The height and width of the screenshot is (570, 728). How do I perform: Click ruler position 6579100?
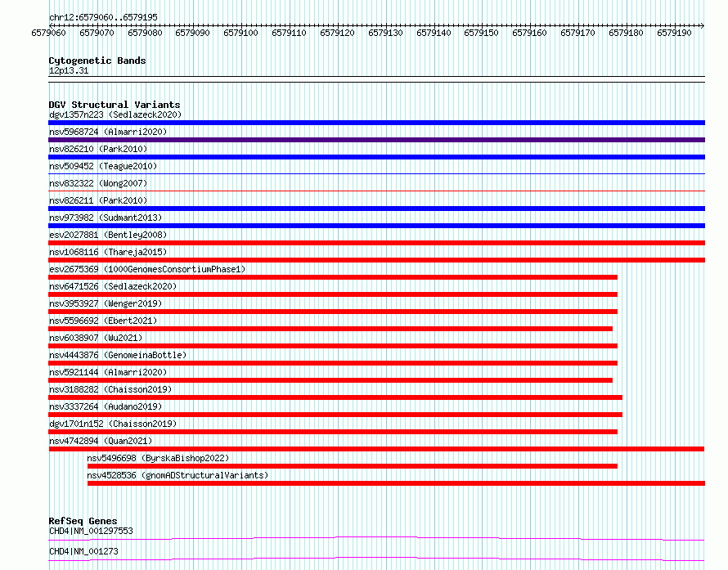click(241, 33)
